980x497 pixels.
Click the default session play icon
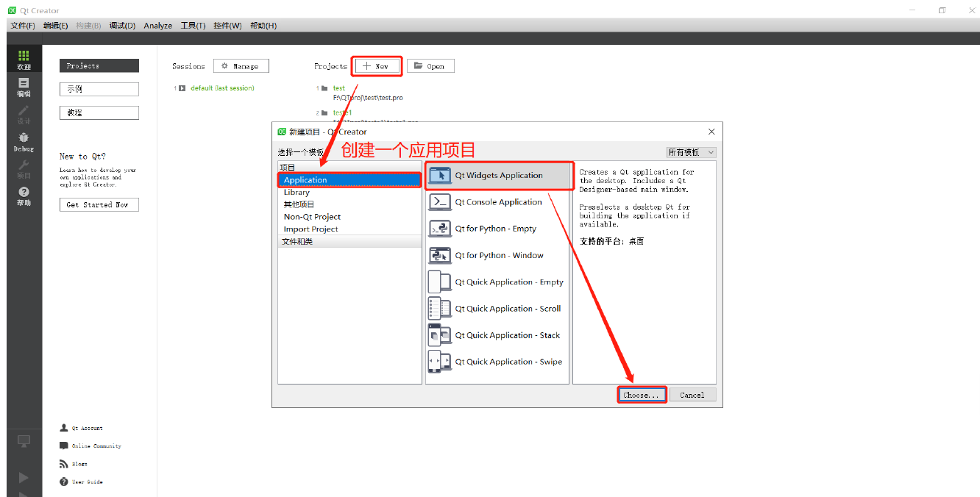[182, 88]
